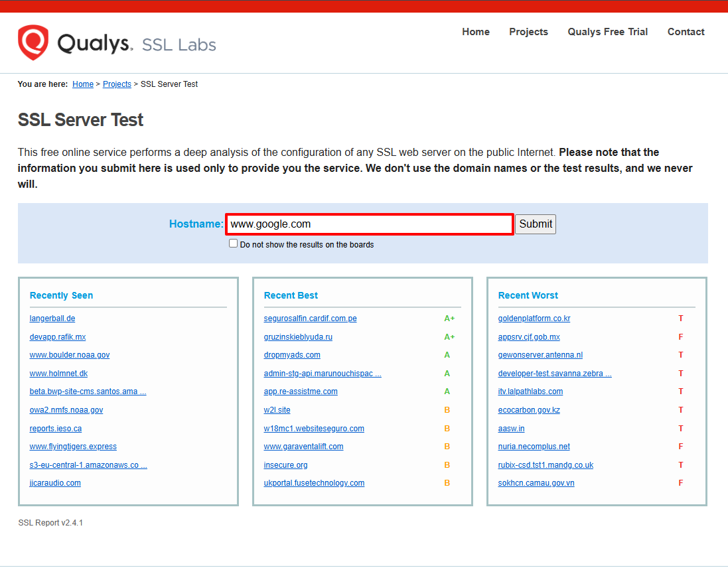This screenshot has height=568, width=728.
Task: Open aasw.in report
Action: coord(511,429)
